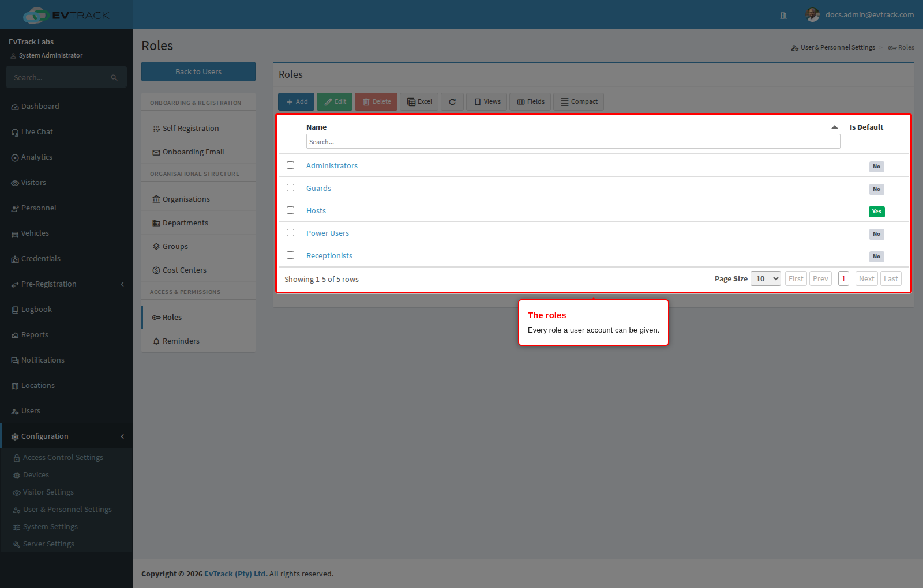Click the sort arrow in the Name column header
The image size is (923, 588).
click(x=834, y=127)
